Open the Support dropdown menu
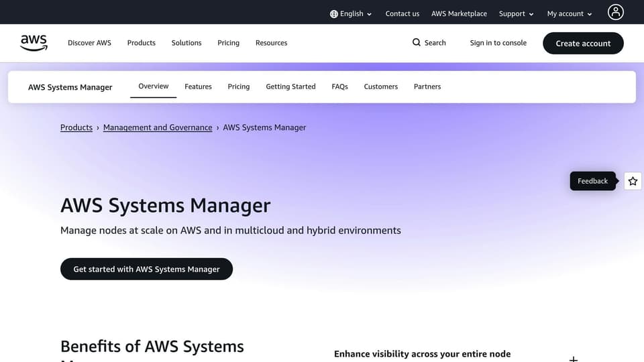The width and height of the screenshot is (644, 362). click(517, 13)
